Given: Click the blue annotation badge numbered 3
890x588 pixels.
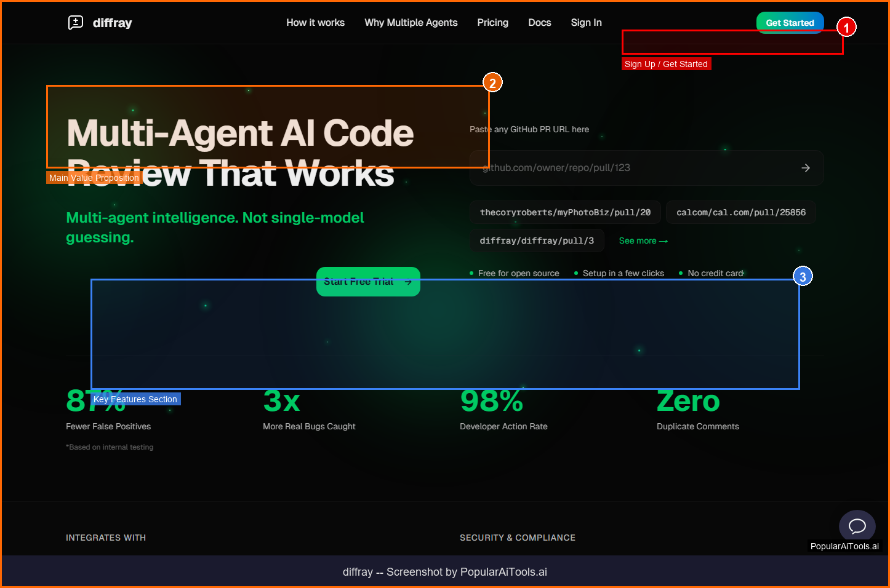Looking at the screenshot, I should pos(803,277).
